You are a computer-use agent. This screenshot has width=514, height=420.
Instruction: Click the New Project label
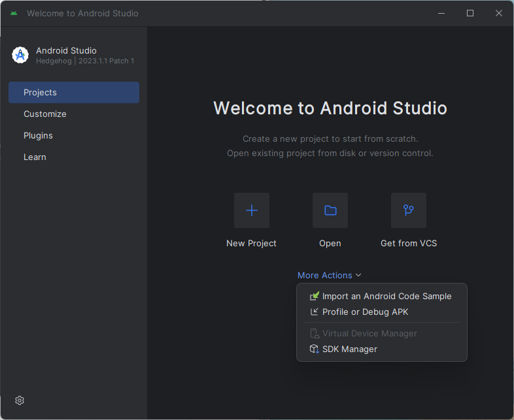click(251, 243)
